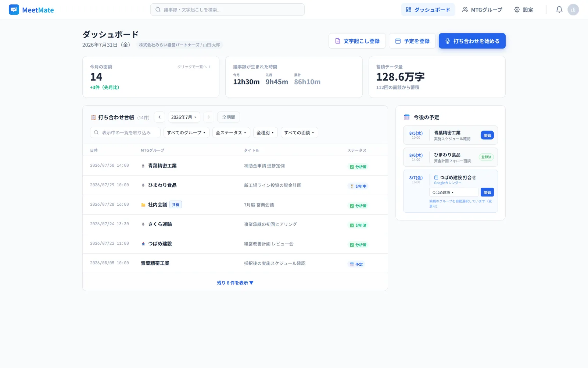Go to previous month with left chevron
The height and width of the screenshot is (368, 588).
tap(159, 117)
